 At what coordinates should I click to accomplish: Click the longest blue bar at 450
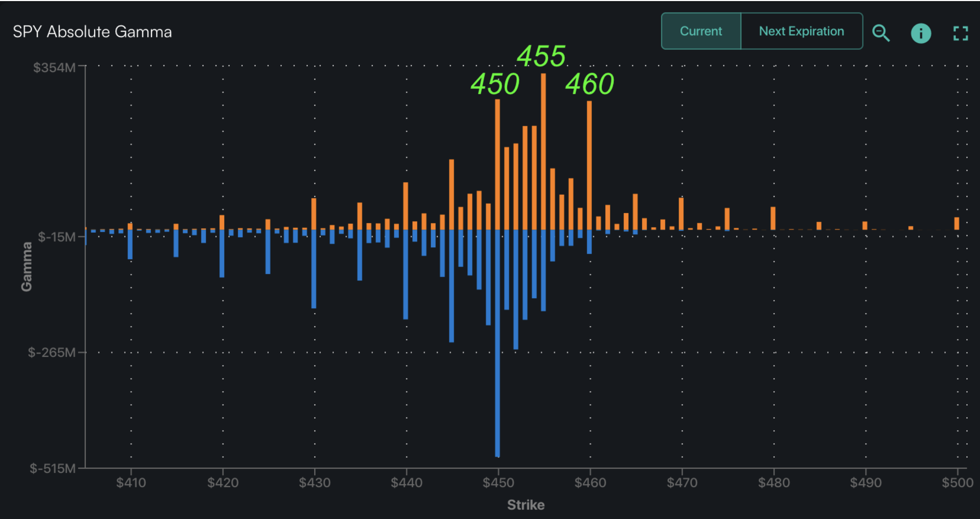(497, 343)
